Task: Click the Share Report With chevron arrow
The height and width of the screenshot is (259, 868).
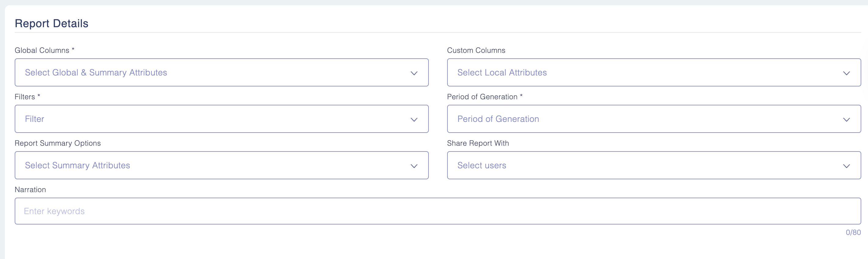Action: 846,166
